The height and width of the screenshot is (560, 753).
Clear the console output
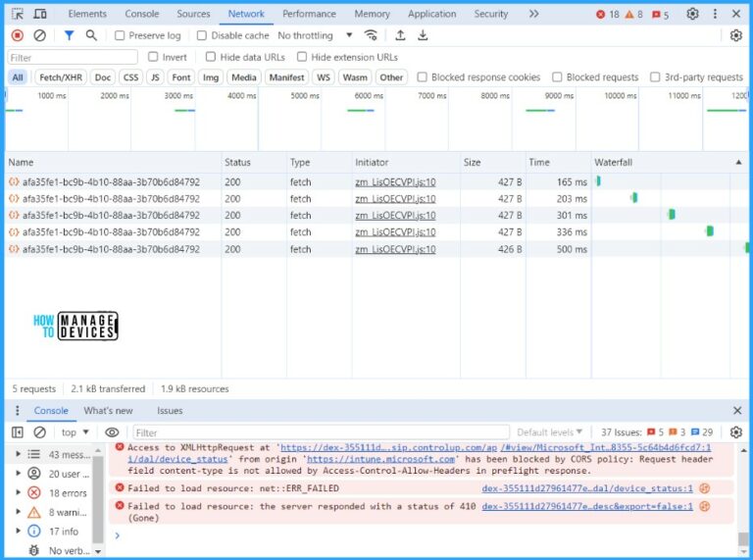click(40, 433)
